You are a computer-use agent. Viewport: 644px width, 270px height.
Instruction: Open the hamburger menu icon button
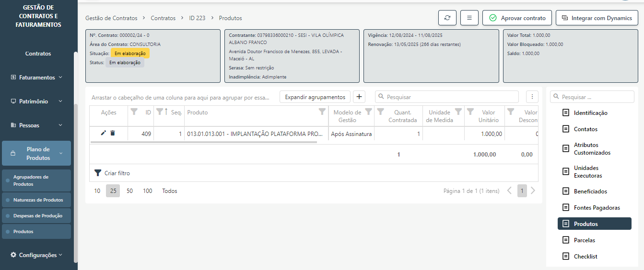click(x=469, y=18)
